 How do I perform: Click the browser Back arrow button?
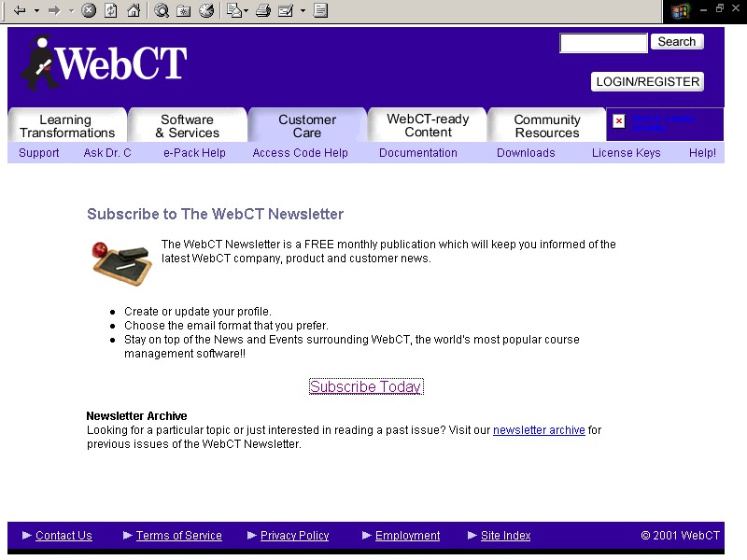point(19,10)
